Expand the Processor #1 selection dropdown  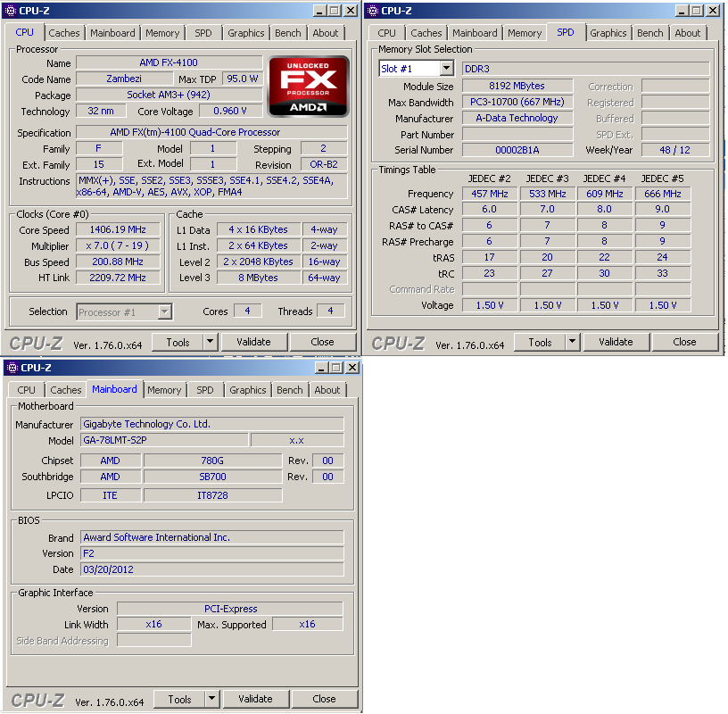[164, 311]
